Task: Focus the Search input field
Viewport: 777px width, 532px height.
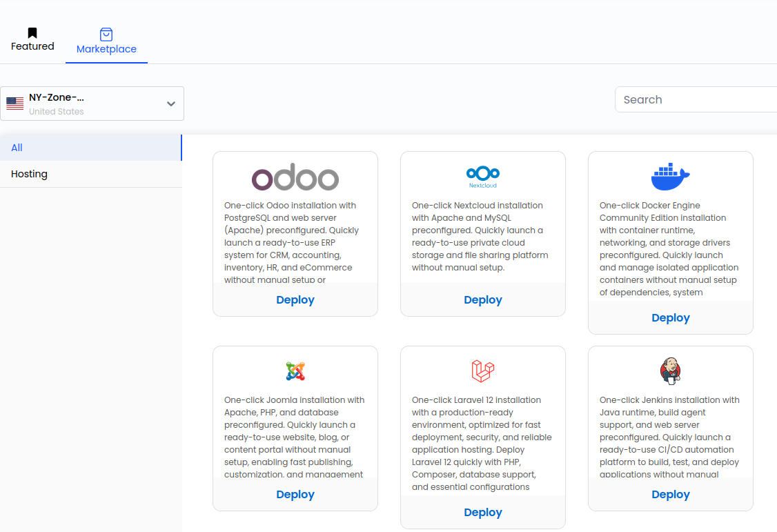Action: tap(696, 99)
